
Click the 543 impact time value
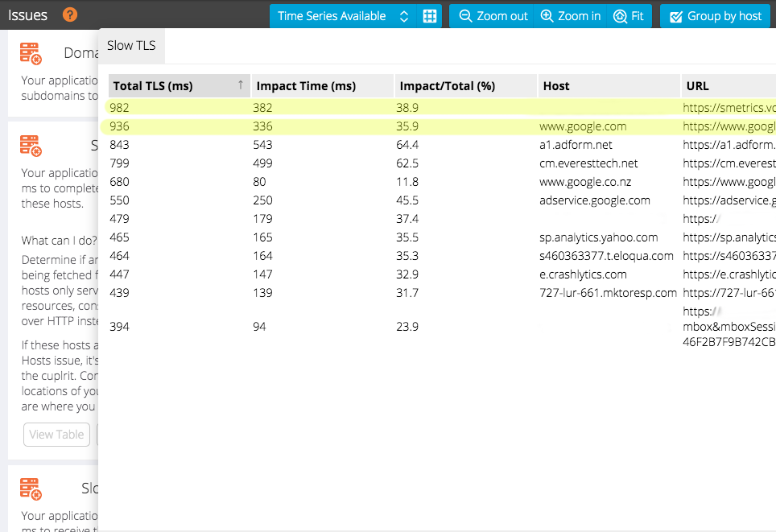262,145
